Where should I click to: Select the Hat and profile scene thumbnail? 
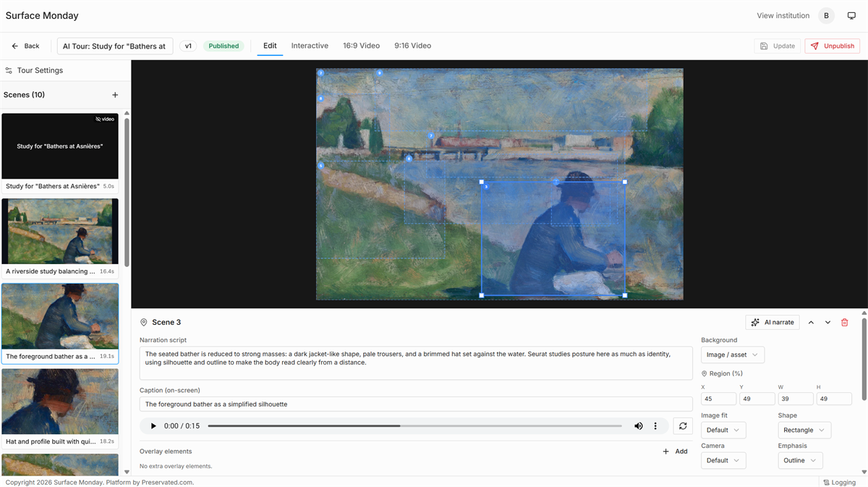pyautogui.click(x=60, y=402)
